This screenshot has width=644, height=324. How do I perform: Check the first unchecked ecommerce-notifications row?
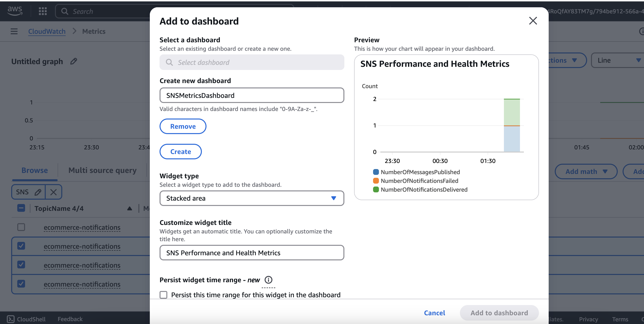pos(21,227)
